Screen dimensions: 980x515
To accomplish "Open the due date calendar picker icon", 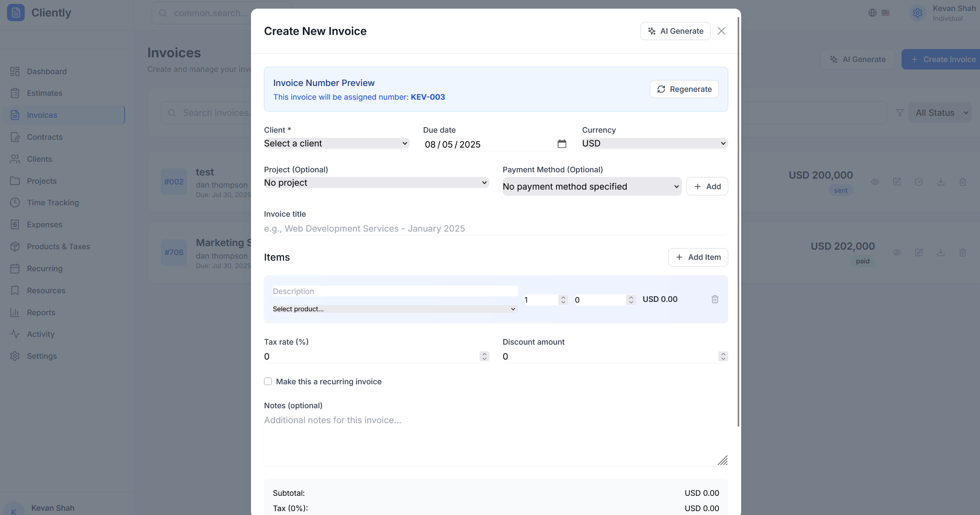I will point(562,144).
